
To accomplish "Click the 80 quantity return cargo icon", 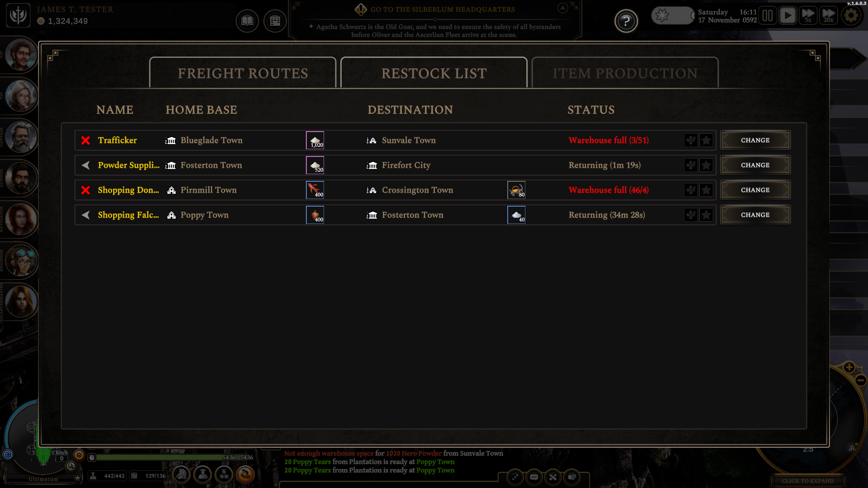I will (516, 190).
